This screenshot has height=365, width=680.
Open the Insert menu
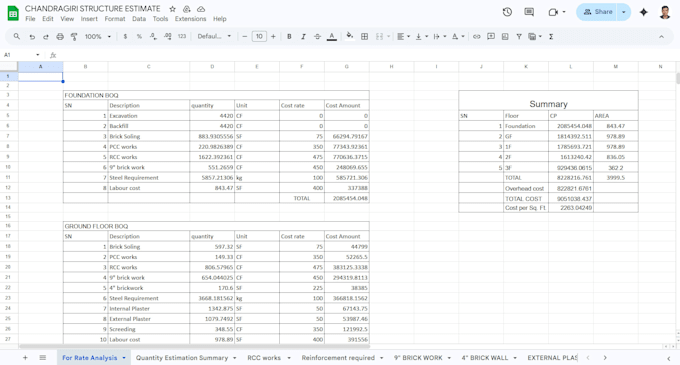pyautogui.click(x=89, y=19)
